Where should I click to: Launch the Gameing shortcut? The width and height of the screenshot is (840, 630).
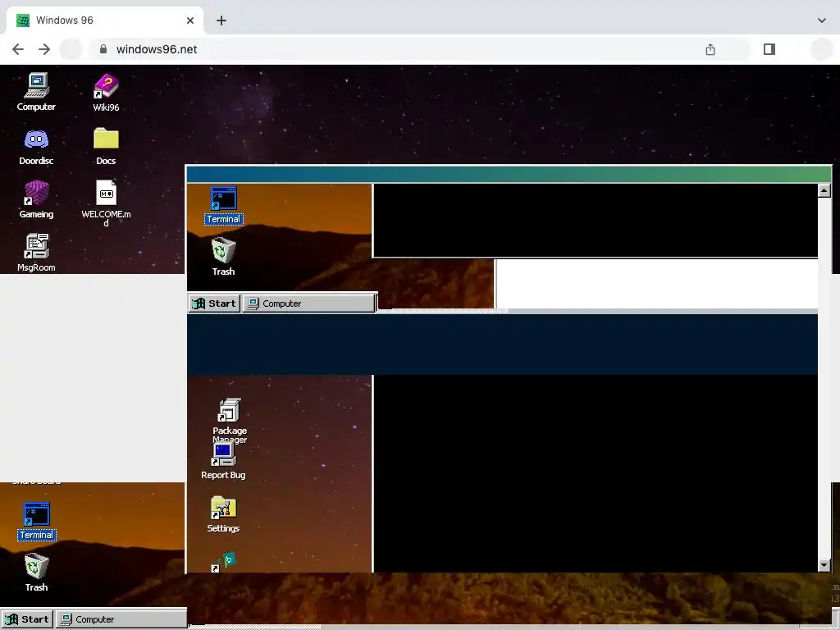coord(36,199)
